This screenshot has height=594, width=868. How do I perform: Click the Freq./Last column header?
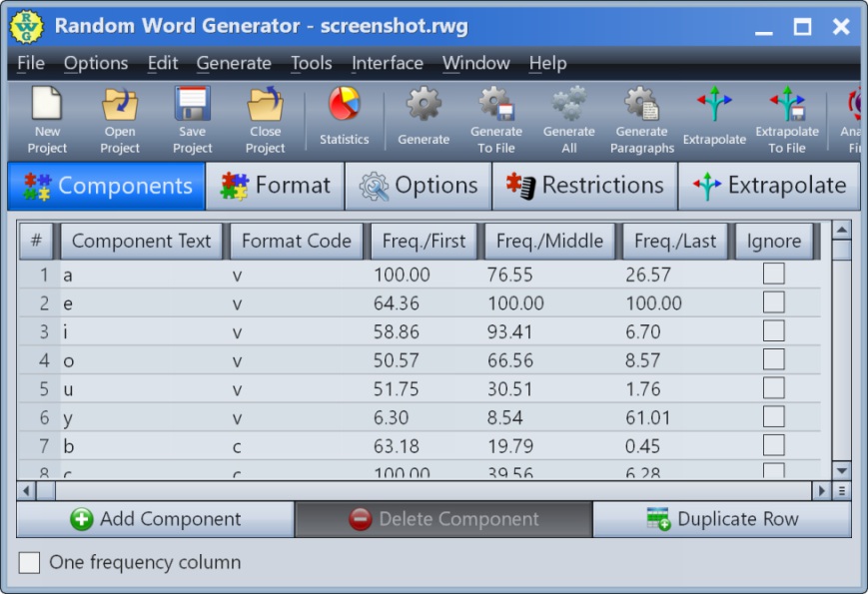(x=675, y=242)
